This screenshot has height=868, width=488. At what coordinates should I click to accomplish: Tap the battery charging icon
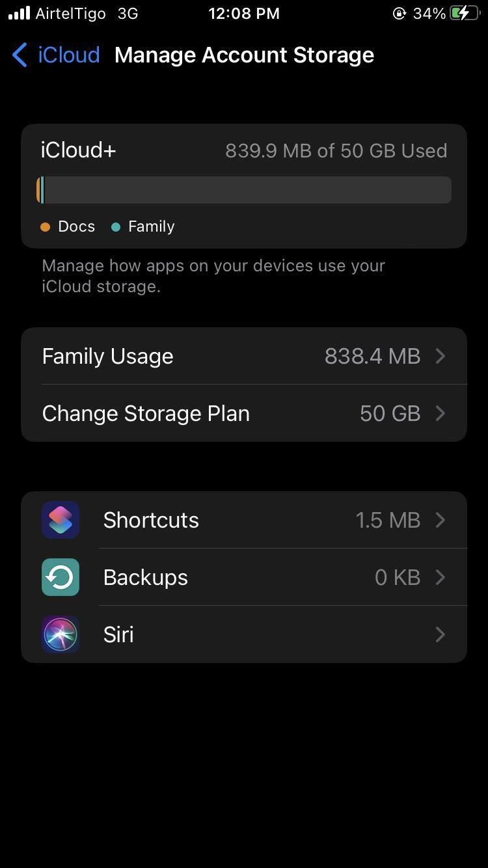coord(465,14)
